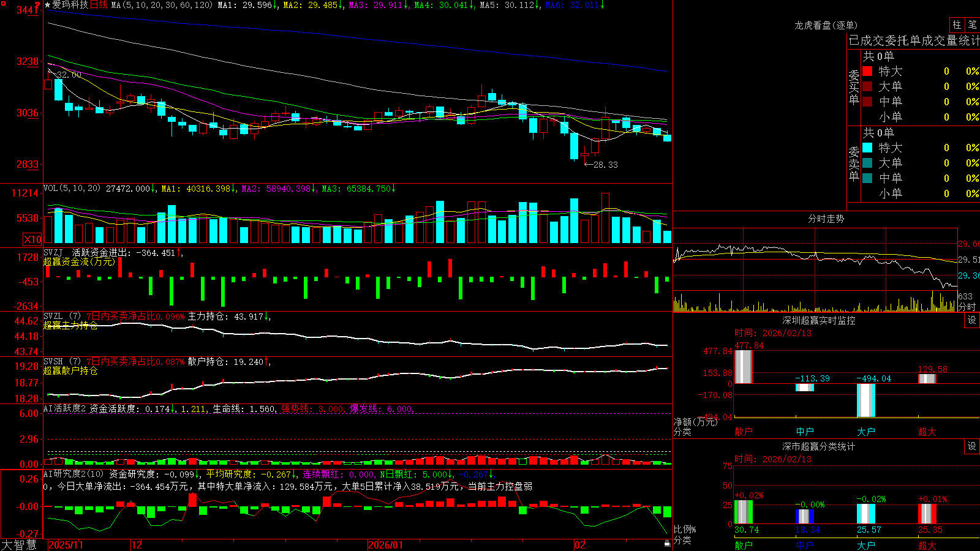Click the SVZL (7) indicator title
The width and height of the screenshot is (980, 551).
click(x=62, y=317)
